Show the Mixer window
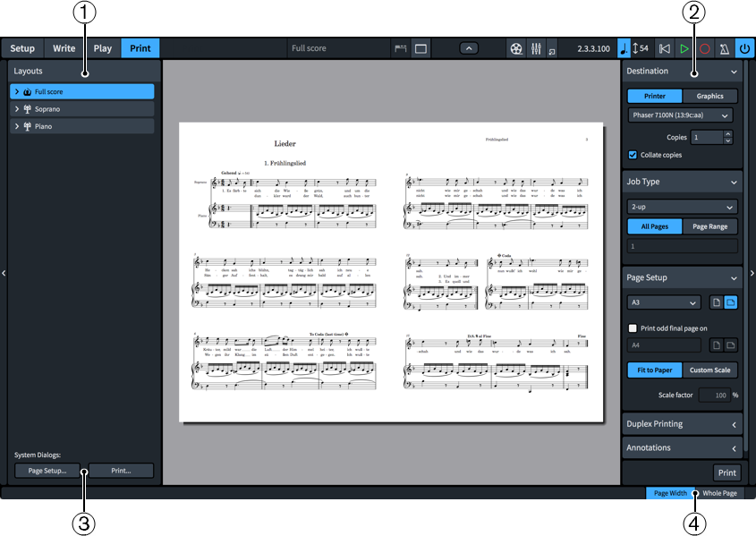The width and height of the screenshot is (756, 536). [x=536, y=48]
